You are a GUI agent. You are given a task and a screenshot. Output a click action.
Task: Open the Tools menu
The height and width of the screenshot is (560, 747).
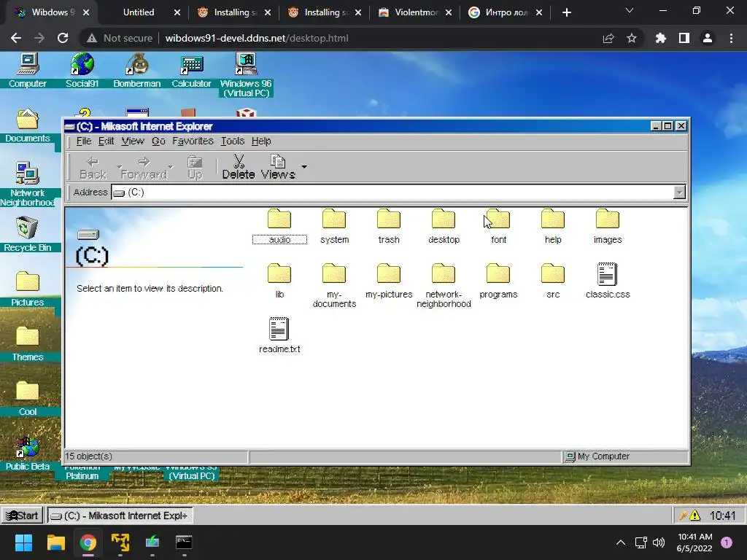pyautogui.click(x=233, y=141)
